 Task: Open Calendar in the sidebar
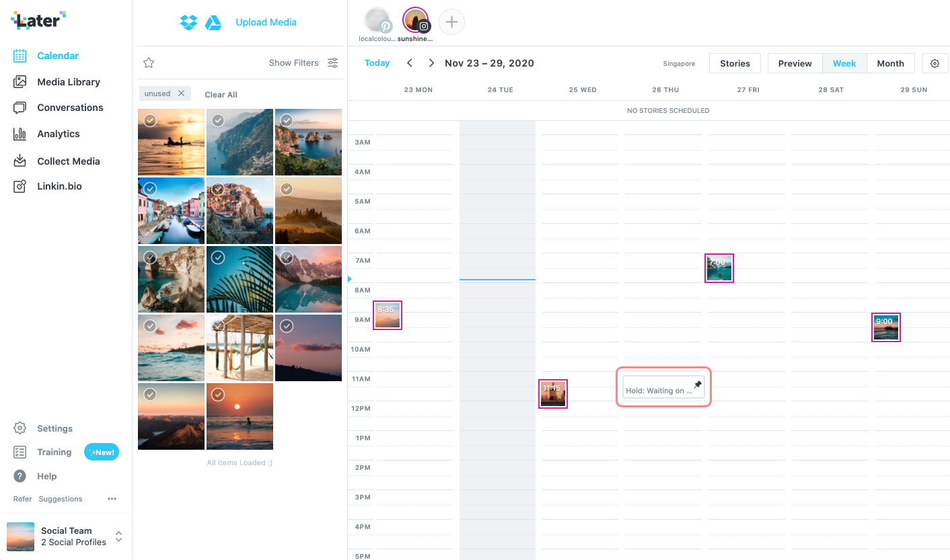58,56
